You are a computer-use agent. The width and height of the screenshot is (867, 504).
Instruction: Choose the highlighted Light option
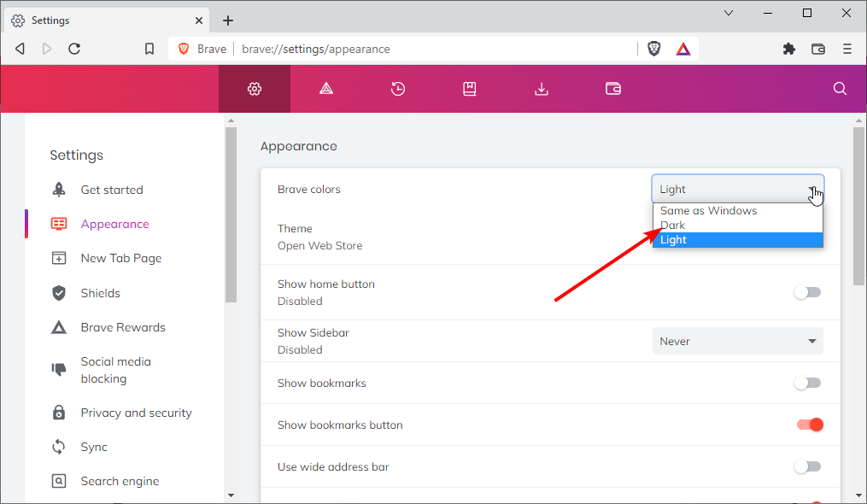pyautogui.click(x=738, y=239)
